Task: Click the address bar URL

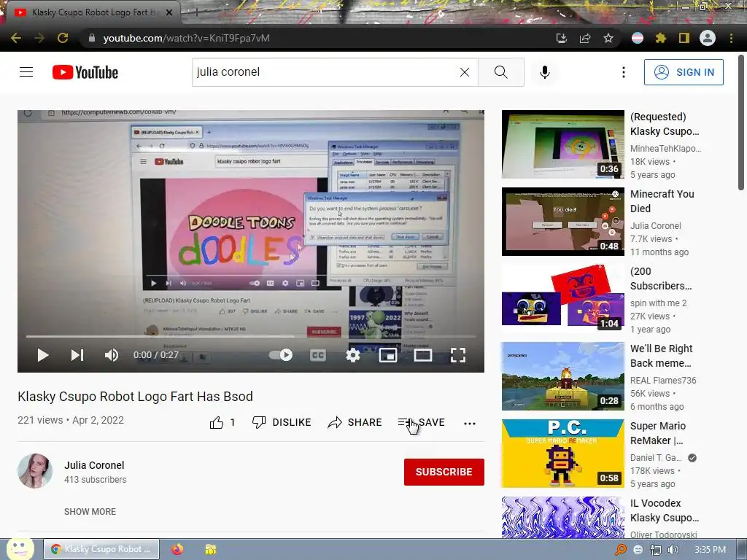Action: (x=186, y=38)
